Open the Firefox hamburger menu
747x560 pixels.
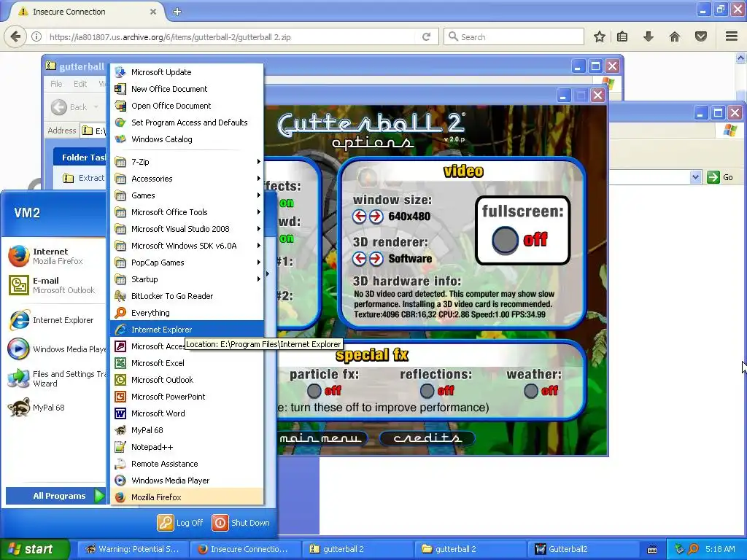[x=732, y=36]
